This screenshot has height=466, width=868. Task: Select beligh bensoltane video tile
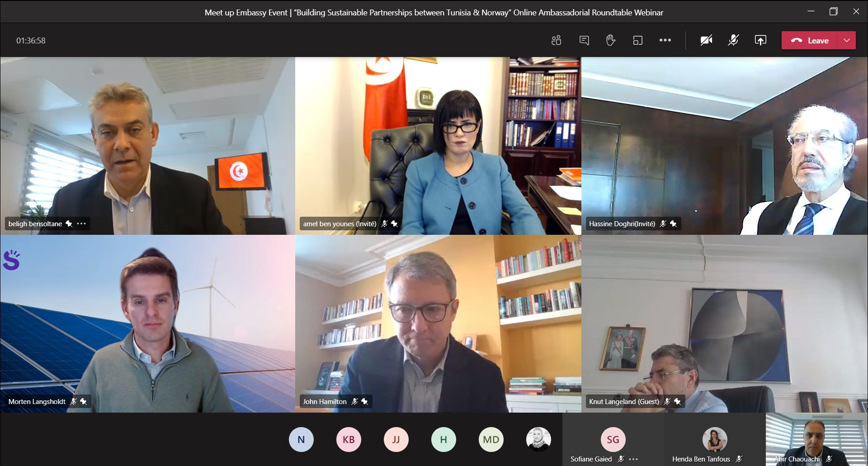tap(147, 146)
